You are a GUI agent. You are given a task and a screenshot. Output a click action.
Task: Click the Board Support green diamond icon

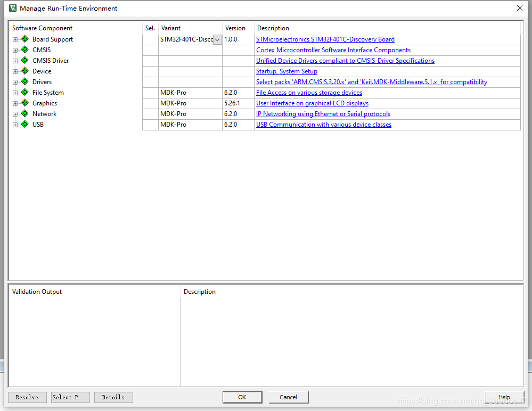(x=25, y=39)
